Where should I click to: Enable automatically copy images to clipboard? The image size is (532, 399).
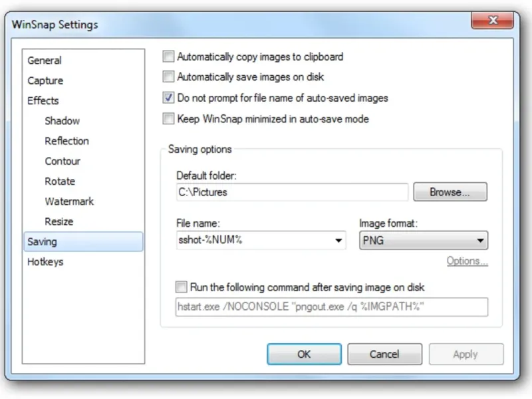coord(169,57)
